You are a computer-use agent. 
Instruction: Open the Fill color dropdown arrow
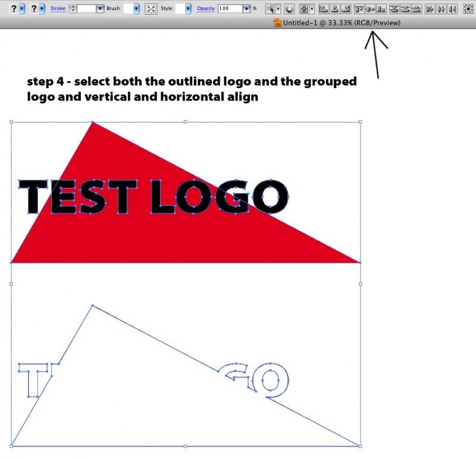coord(22,8)
